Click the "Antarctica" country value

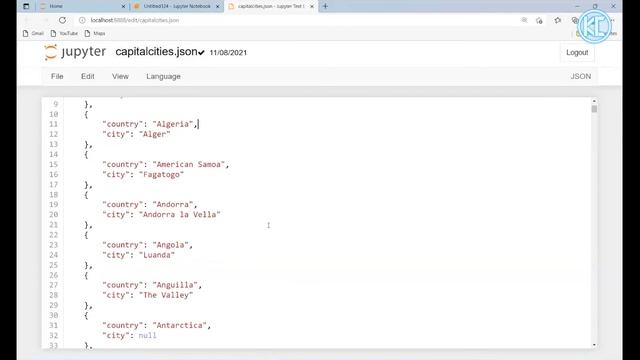click(x=180, y=325)
